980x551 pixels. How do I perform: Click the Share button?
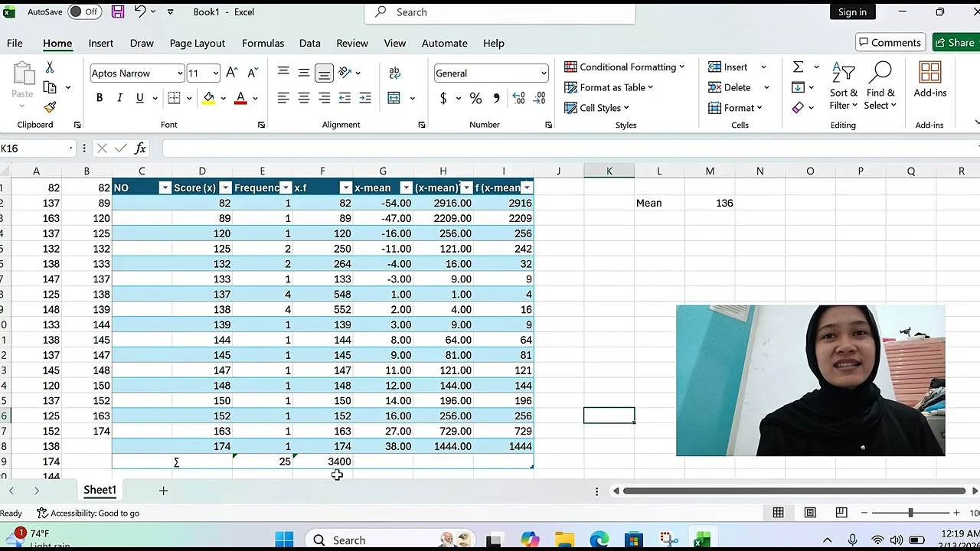point(955,43)
